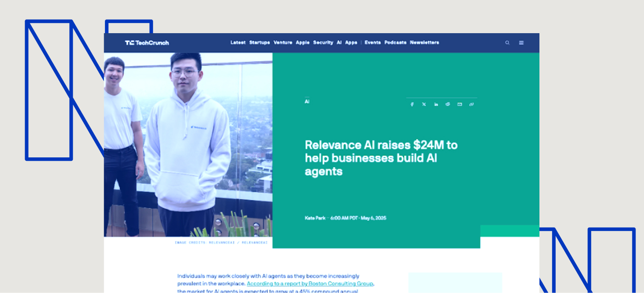Share article on LinkedIn
The image size is (644, 293).
point(436,104)
